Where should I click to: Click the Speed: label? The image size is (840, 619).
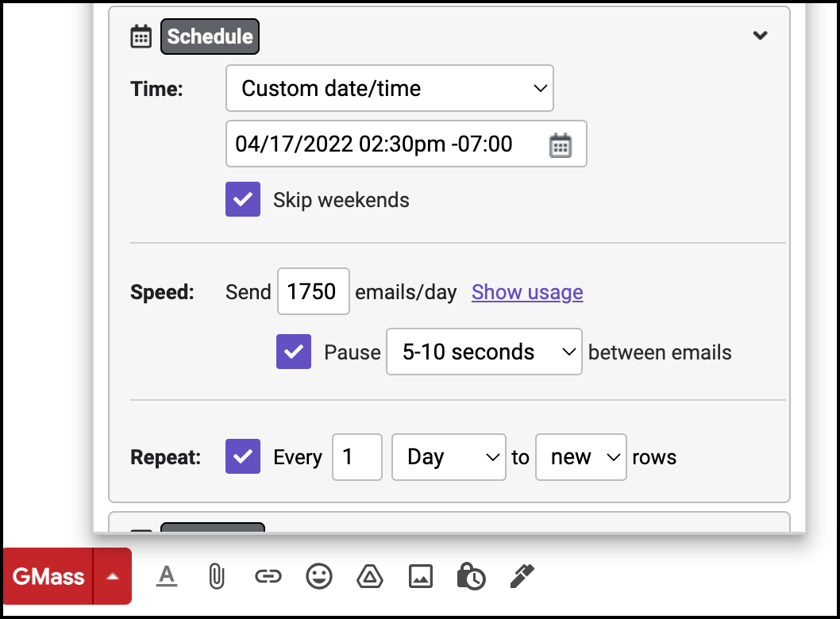[x=162, y=292]
